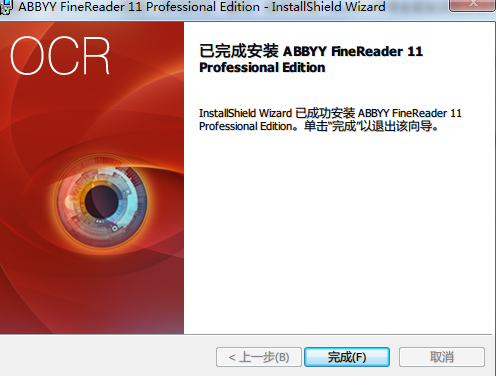
Task: Click the OCR logo text on banner
Action: (x=60, y=56)
